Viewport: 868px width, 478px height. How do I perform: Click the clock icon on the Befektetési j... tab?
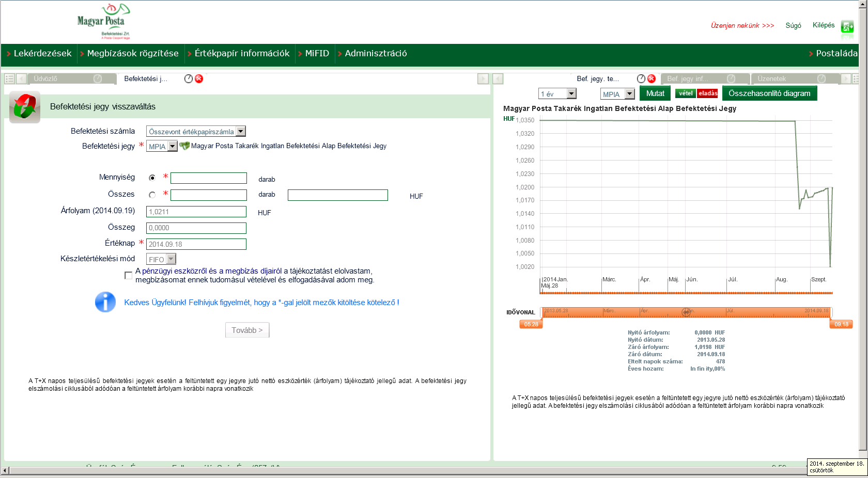click(189, 78)
